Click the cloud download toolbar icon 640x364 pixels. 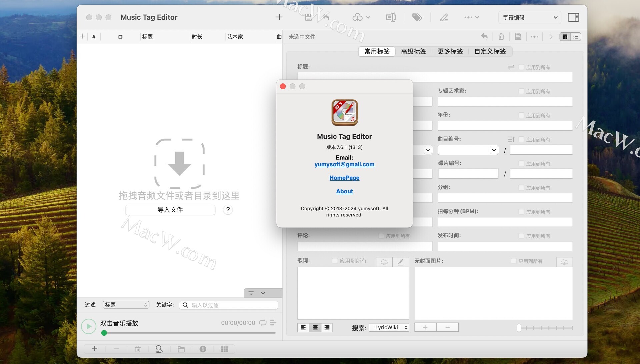click(358, 17)
